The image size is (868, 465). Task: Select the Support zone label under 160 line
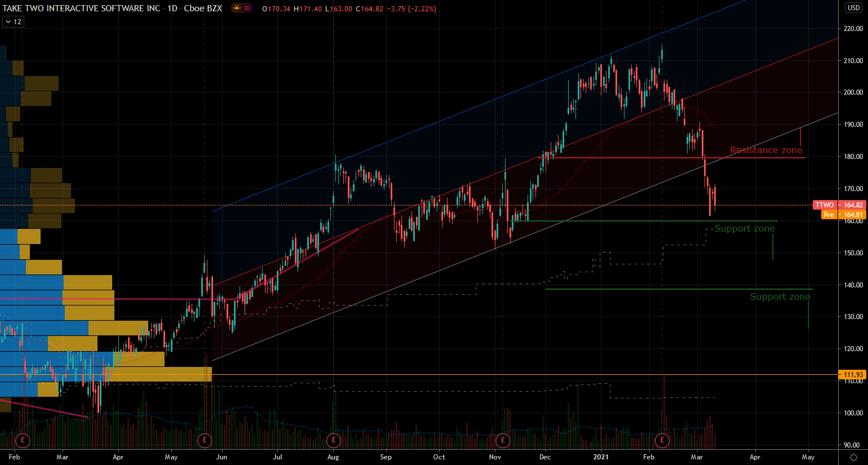(x=745, y=228)
